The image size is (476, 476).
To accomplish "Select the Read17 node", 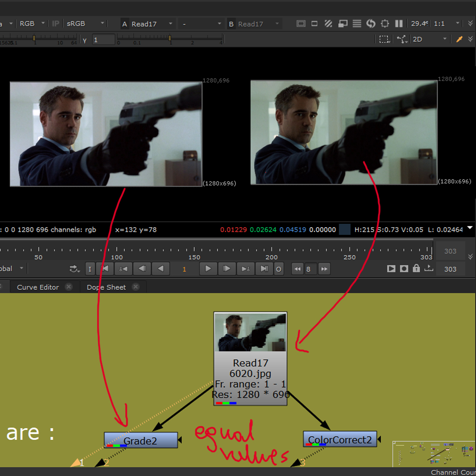I will click(251, 359).
